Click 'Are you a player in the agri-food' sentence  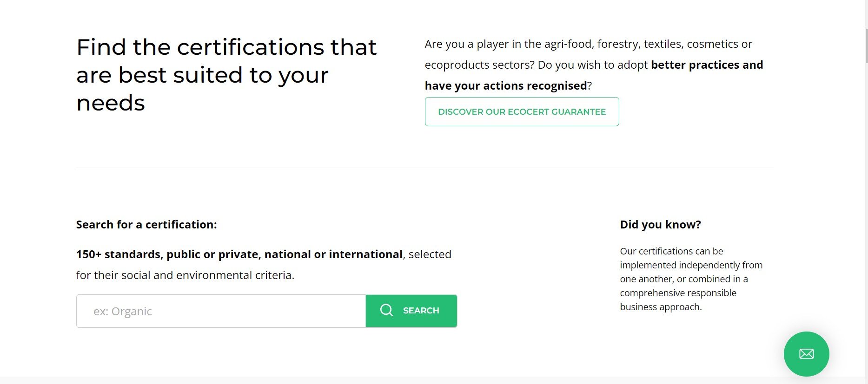tap(588, 44)
